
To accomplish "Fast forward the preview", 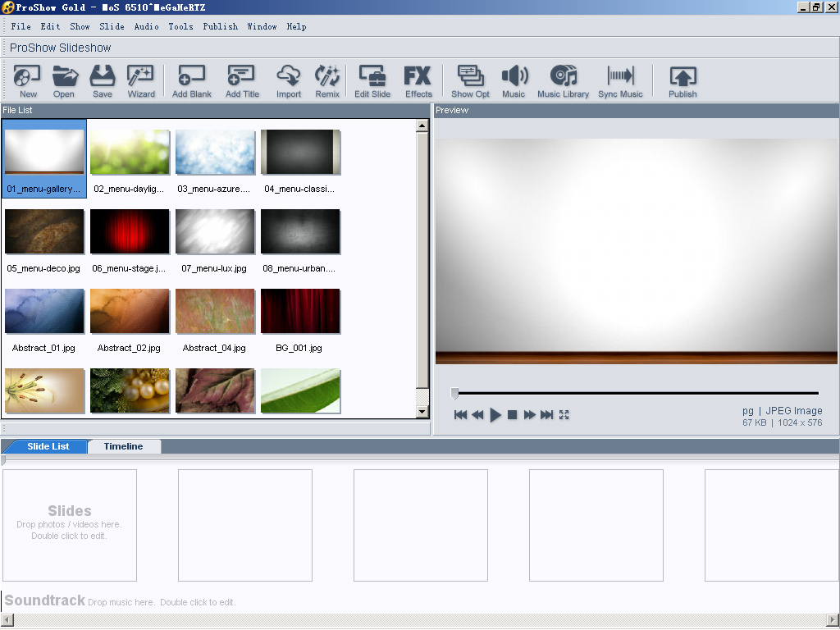I will [529, 414].
